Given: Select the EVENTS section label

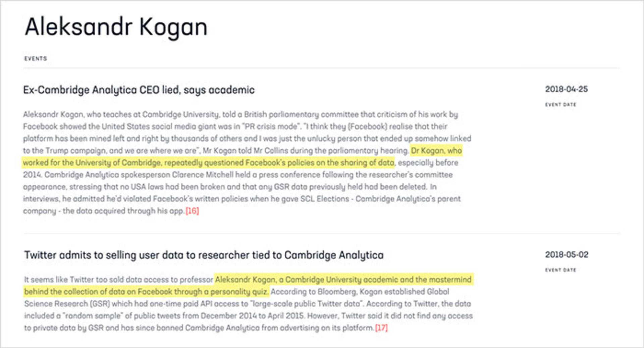Looking at the screenshot, I should 36,58.
